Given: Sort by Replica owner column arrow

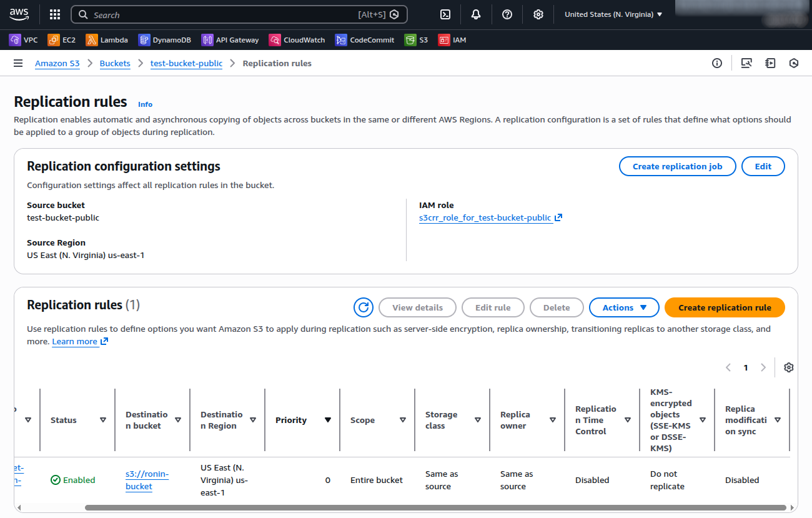Looking at the screenshot, I should click(x=553, y=420).
